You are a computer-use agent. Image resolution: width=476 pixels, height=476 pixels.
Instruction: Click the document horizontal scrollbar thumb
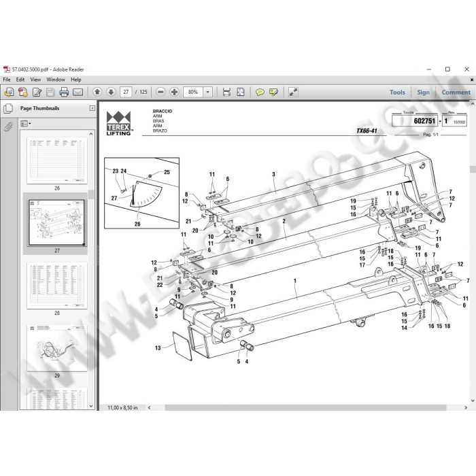pyautogui.click(x=305, y=407)
